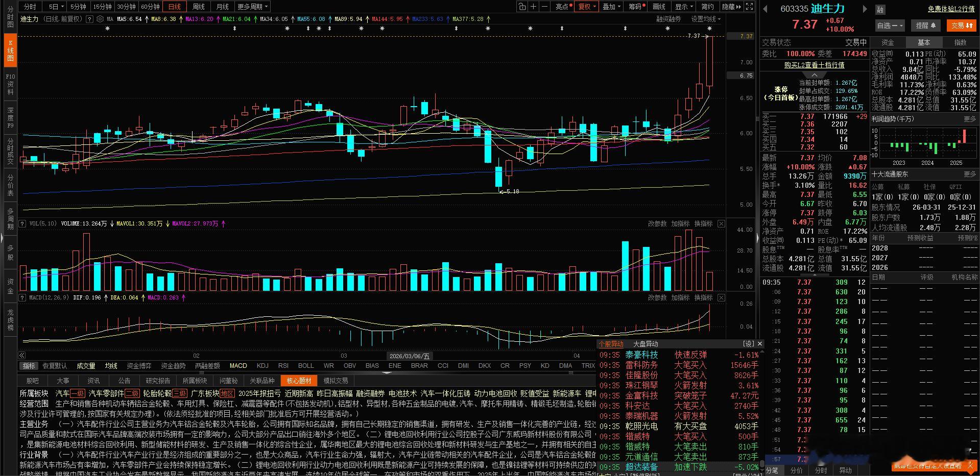
Task: Open 分价表 sidebar item
Action: (x=10, y=186)
